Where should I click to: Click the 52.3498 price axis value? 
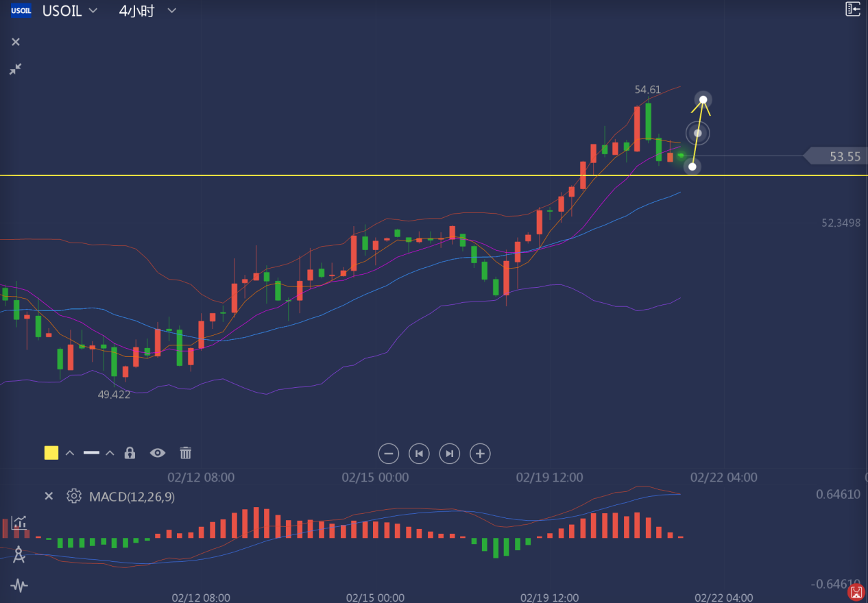[x=841, y=223]
